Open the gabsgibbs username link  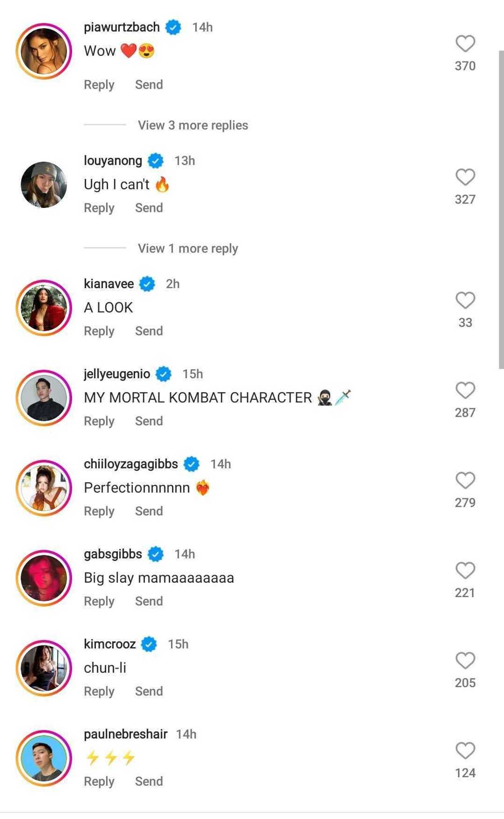[x=113, y=554]
